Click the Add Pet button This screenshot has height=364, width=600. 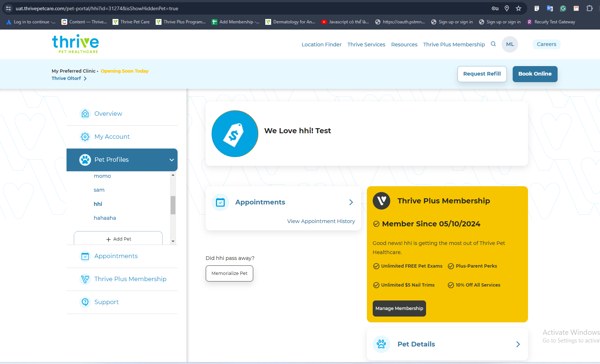click(x=118, y=238)
